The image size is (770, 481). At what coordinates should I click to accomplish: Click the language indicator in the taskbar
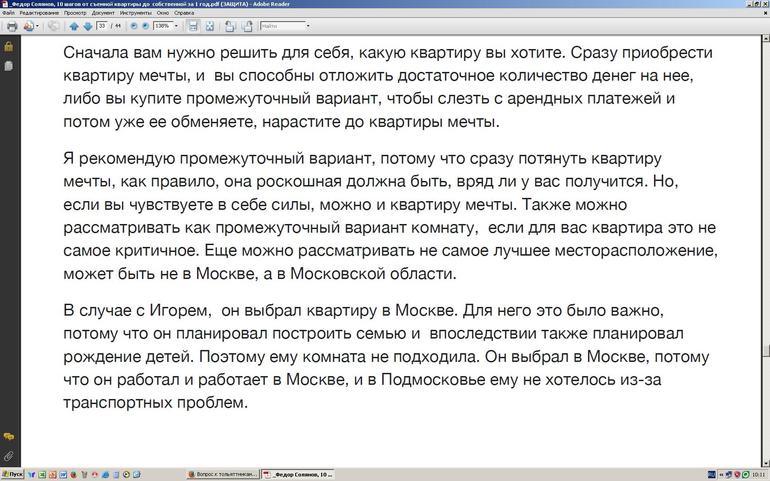point(712,475)
